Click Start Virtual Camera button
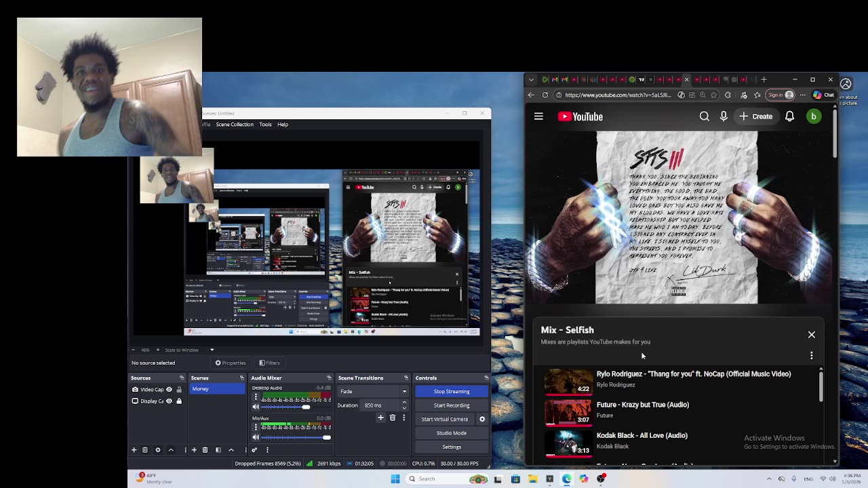Viewport: 868px width, 488px height. (445, 419)
